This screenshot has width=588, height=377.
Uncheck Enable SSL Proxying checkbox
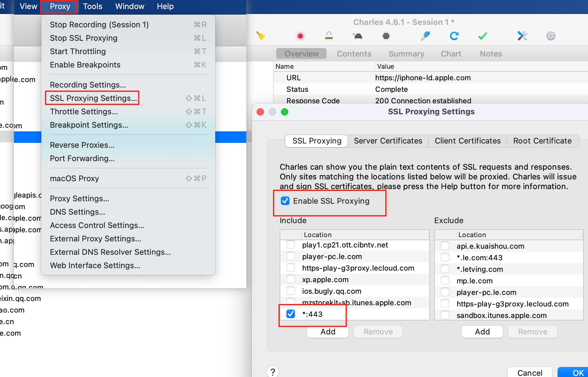(285, 201)
